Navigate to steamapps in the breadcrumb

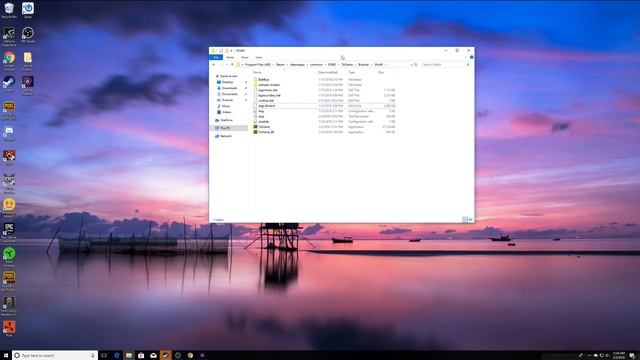(x=297, y=64)
